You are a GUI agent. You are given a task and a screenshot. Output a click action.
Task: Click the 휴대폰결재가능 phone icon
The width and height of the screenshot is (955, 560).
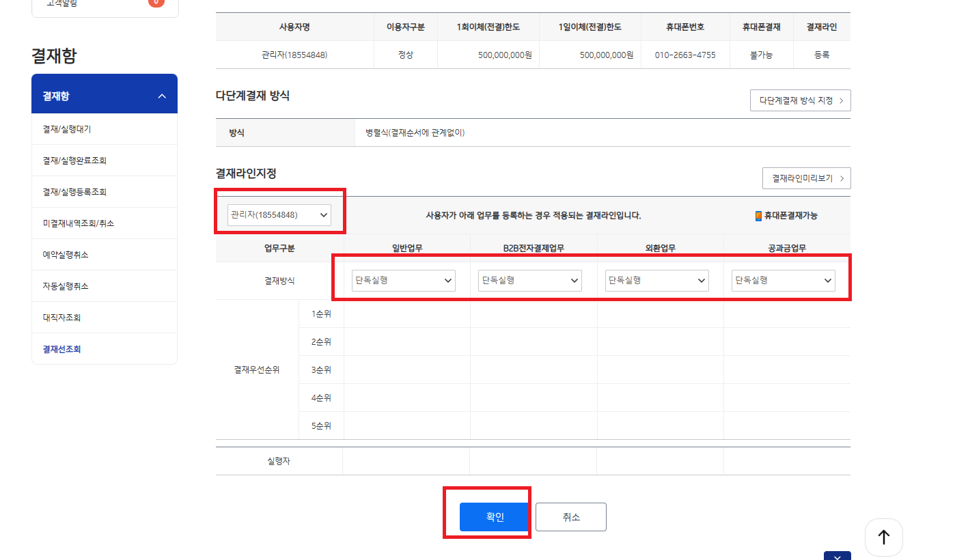758,216
